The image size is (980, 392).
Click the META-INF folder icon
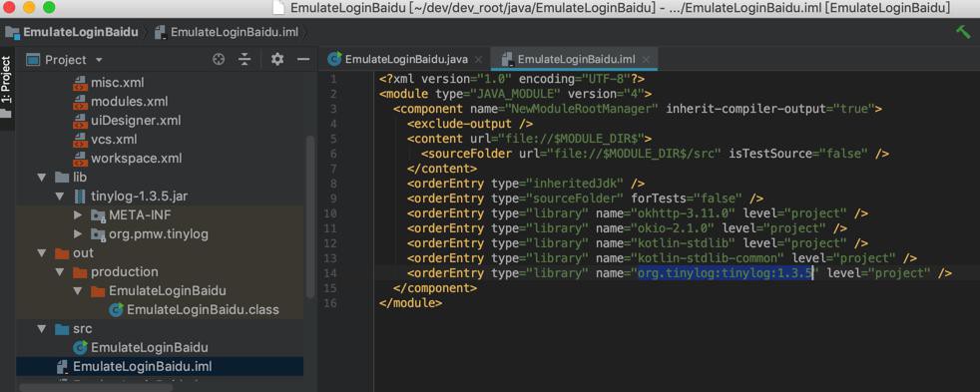(98, 215)
